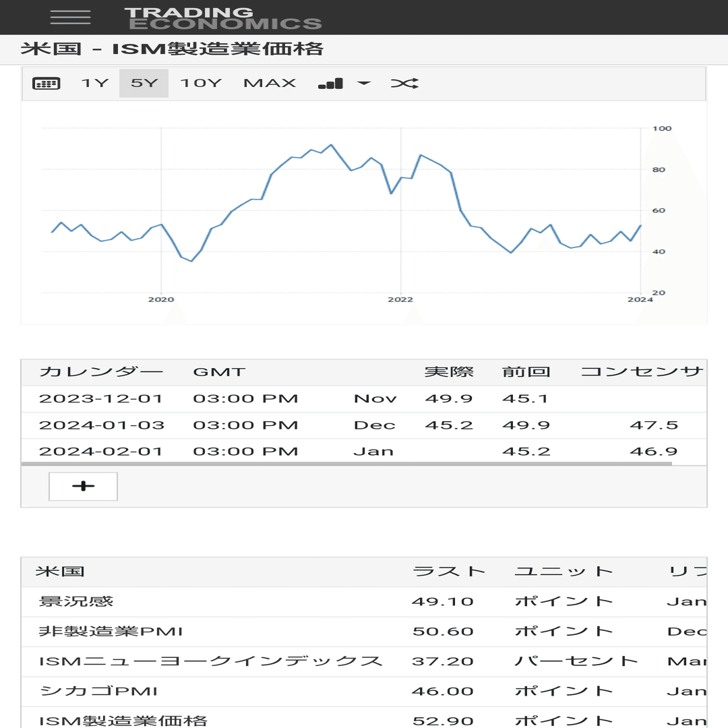Click the 49.10 value for 景況感
Screen dimensions: 728x728
coord(442,601)
